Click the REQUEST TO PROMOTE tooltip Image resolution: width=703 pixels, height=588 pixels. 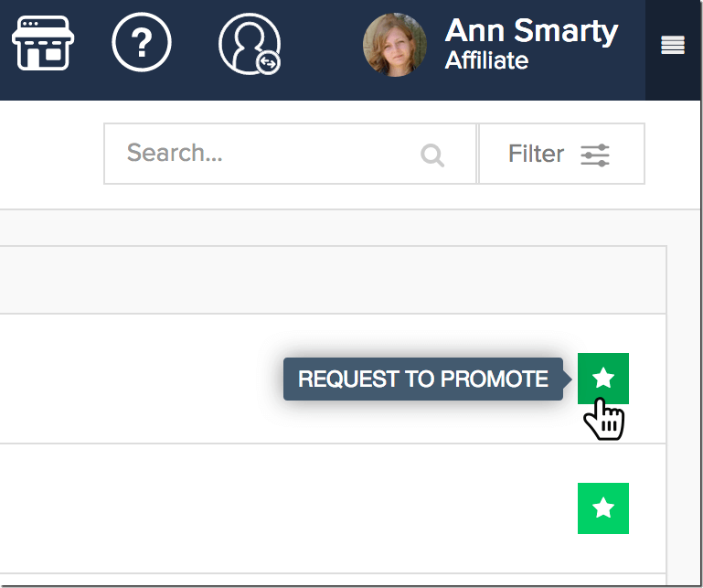click(423, 379)
